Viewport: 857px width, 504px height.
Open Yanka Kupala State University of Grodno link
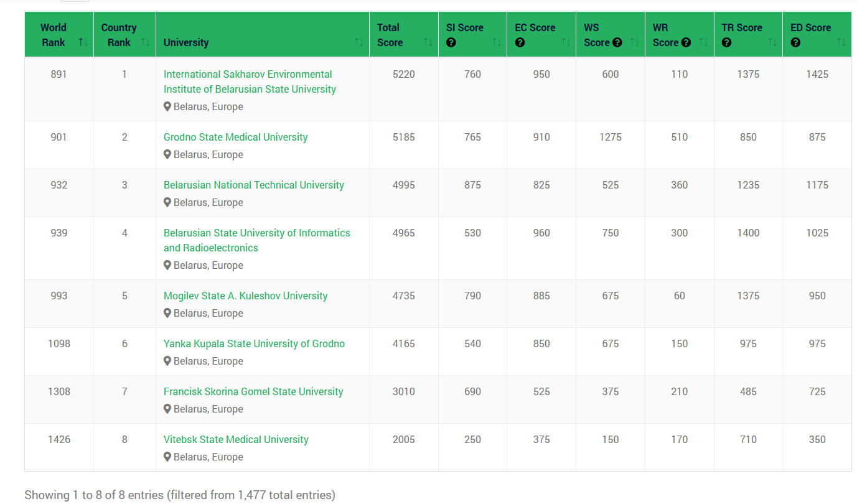[x=254, y=343]
